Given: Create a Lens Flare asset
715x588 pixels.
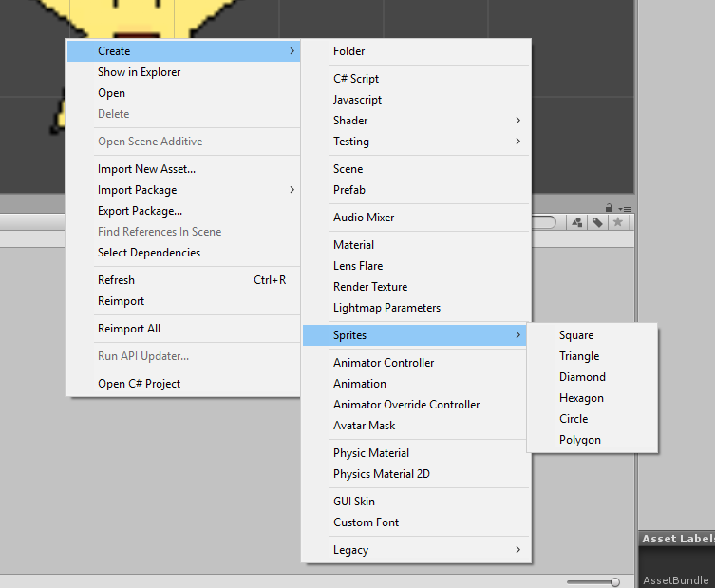Looking at the screenshot, I should 416,266.
